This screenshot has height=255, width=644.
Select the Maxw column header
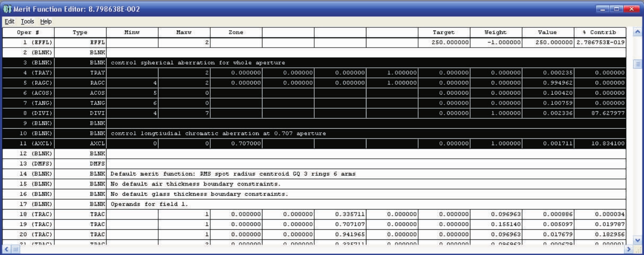click(184, 32)
